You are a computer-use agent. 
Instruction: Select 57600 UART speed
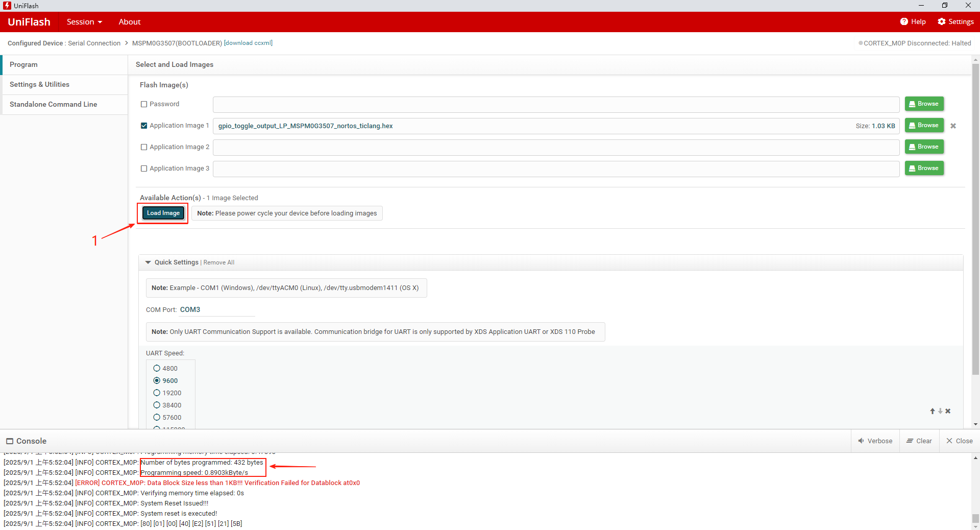[157, 417]
